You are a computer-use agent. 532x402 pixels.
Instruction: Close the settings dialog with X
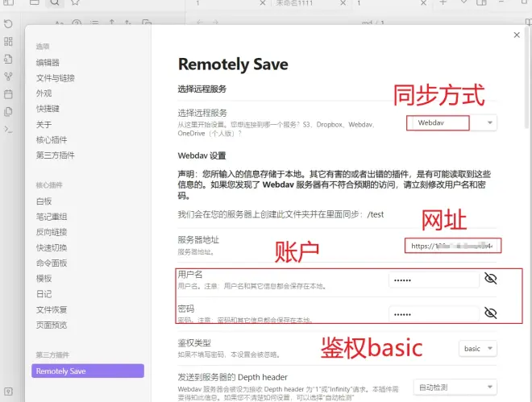(x=517, y=35)
